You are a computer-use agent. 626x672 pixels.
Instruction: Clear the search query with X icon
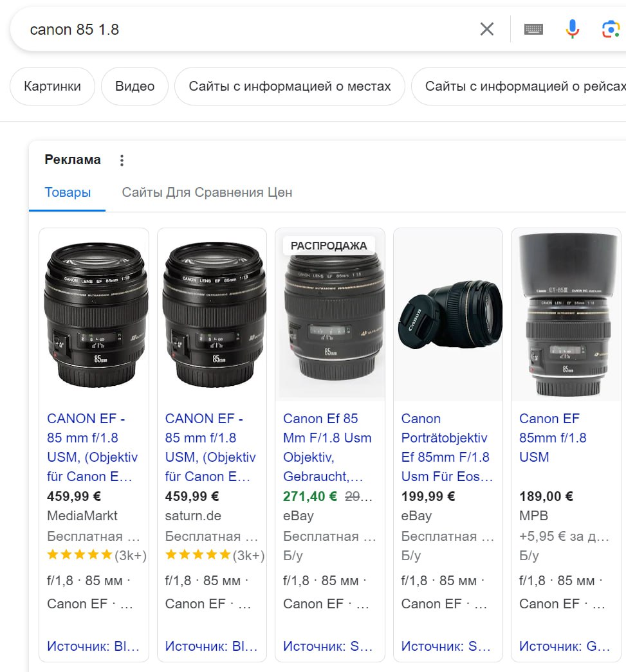pyautogui.click(x=487, y=29)
